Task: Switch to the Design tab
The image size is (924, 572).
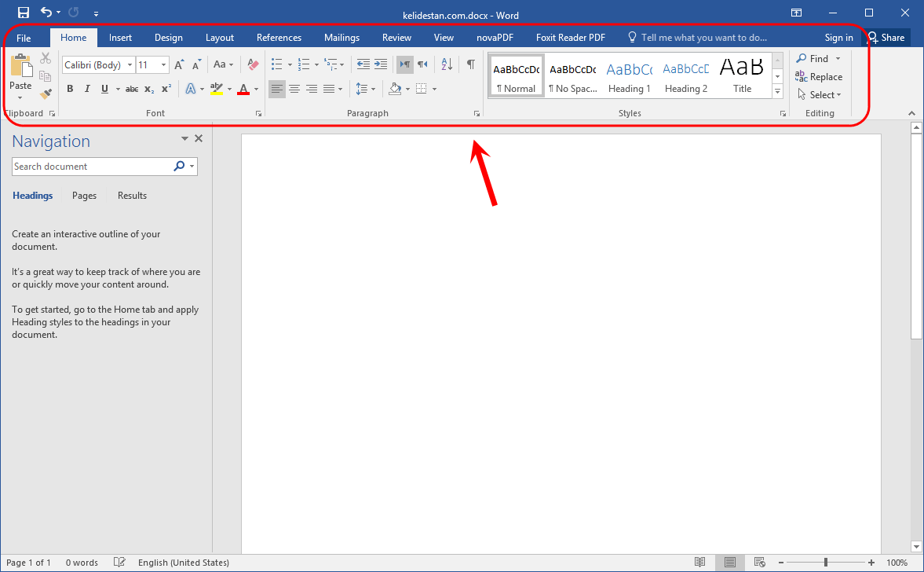Action: click(x=169, y=38)
